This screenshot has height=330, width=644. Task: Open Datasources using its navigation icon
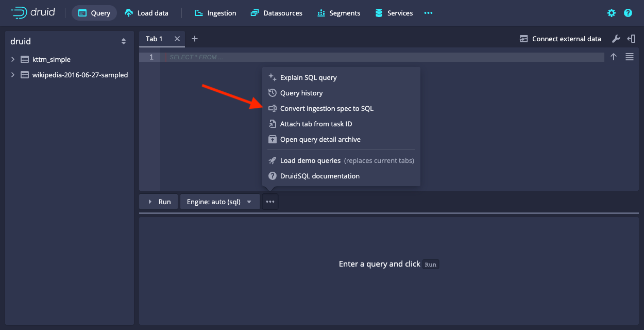tap(254, 13)
